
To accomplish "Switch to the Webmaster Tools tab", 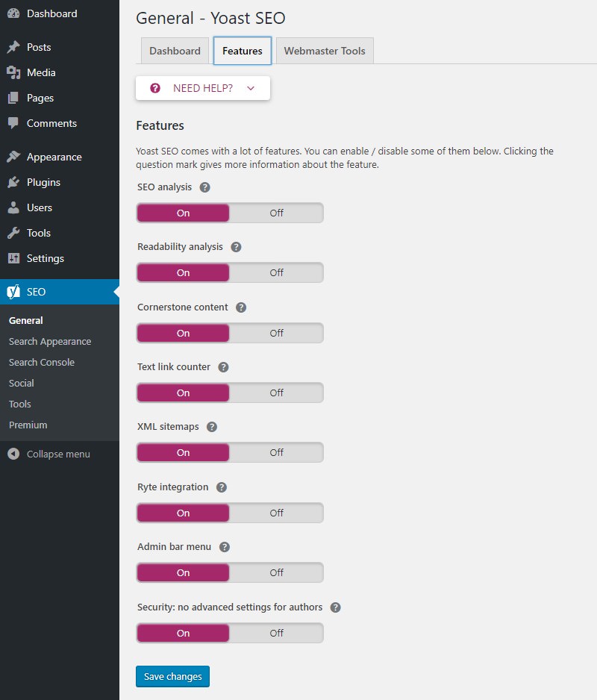I will [324, 51].
